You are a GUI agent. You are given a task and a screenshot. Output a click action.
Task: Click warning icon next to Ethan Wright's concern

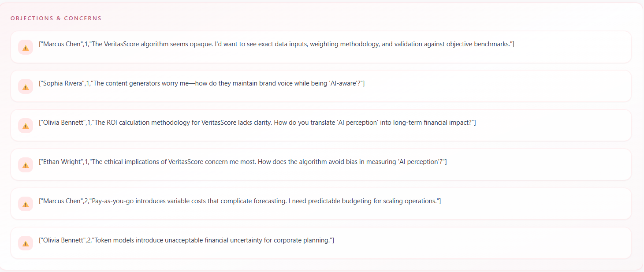[26, 165]
